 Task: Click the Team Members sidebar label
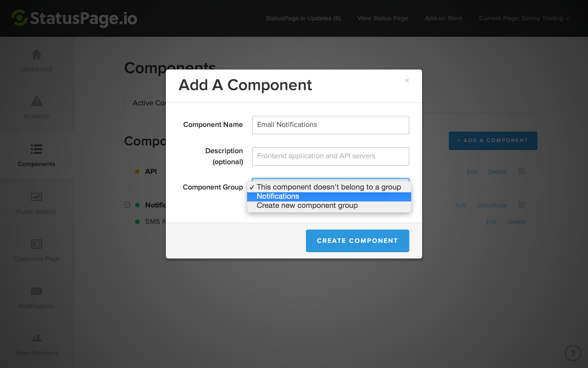(x=37, y=353)
